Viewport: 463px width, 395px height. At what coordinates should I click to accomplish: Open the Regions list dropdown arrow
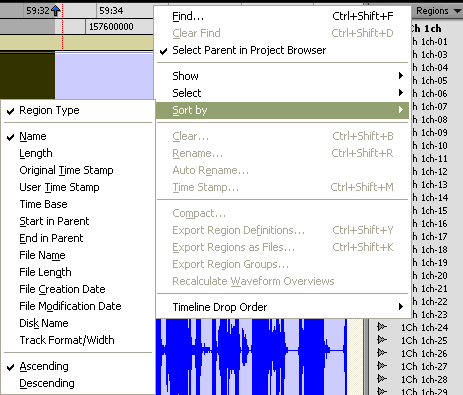(x=457, y=11)
